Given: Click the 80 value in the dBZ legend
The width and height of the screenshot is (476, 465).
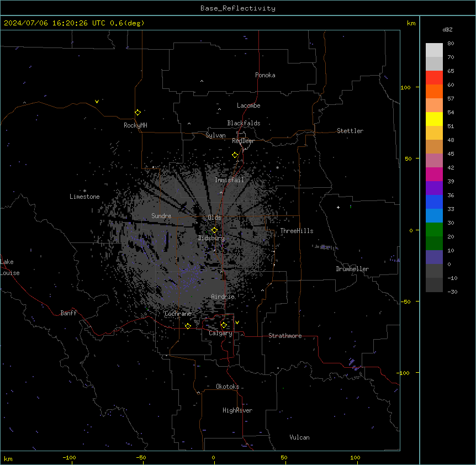Looking at the screenshot, I should click(x=451, y=44).
